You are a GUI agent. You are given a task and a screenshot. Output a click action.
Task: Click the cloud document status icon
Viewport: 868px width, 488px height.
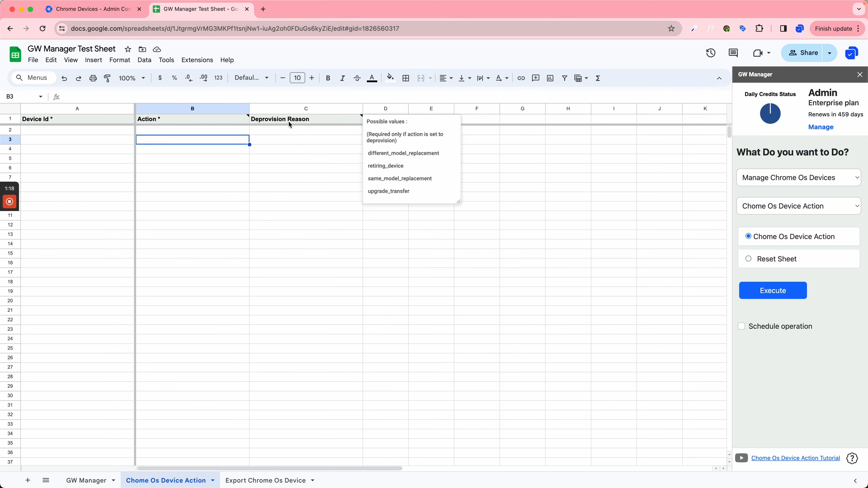pyautogui.click(x=157, y=49)
